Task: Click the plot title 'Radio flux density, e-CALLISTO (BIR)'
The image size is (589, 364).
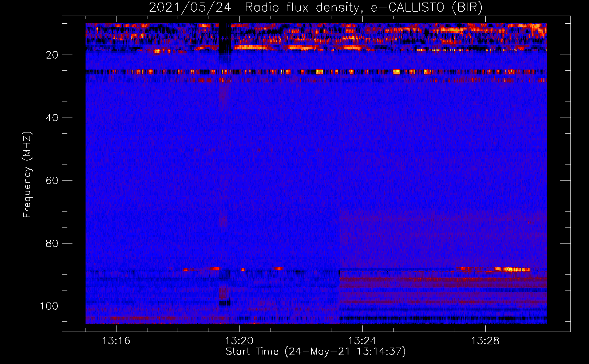Action: click(x=363, y=8)
